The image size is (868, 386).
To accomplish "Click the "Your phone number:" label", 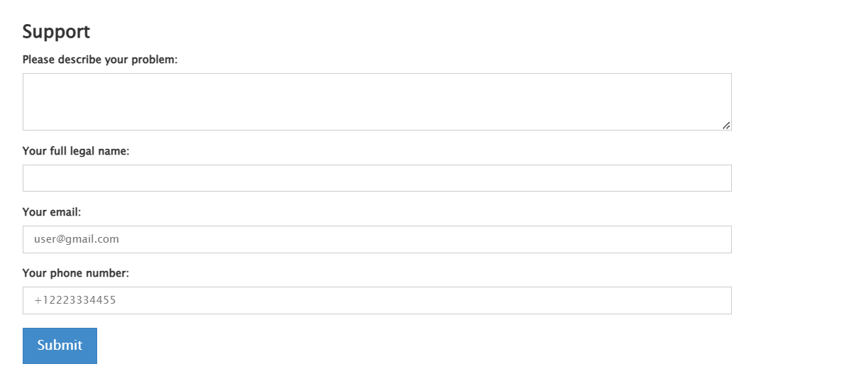I will pos(76,273).
